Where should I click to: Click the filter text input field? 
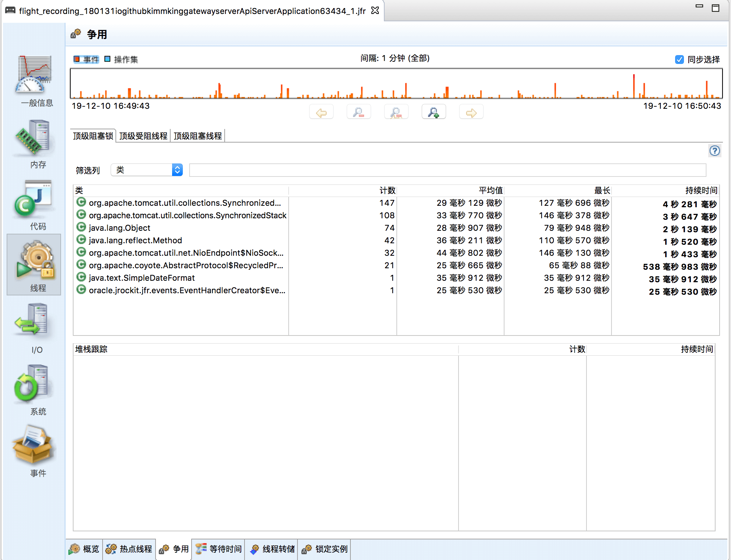pyautogui.click(x=447, y=170)
